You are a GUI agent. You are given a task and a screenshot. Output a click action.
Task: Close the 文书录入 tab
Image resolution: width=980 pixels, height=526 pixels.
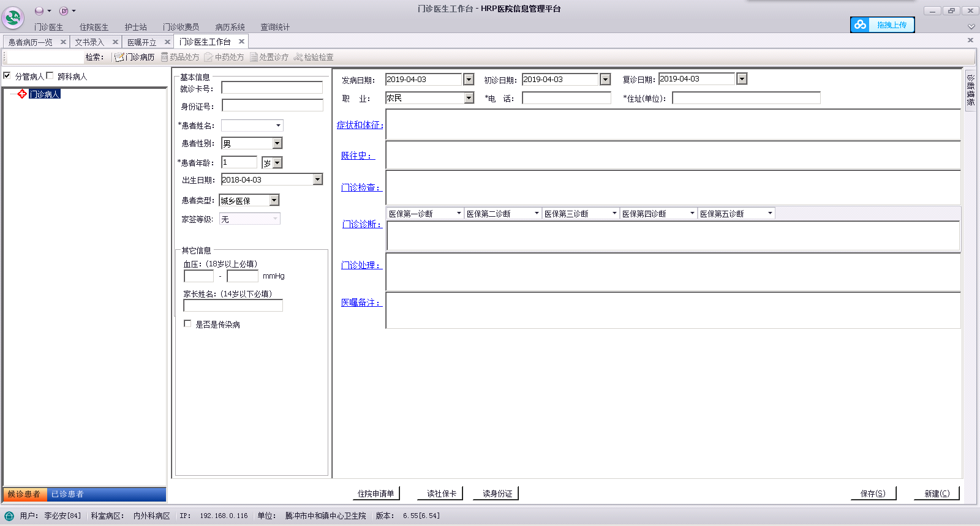click(115, 42)
